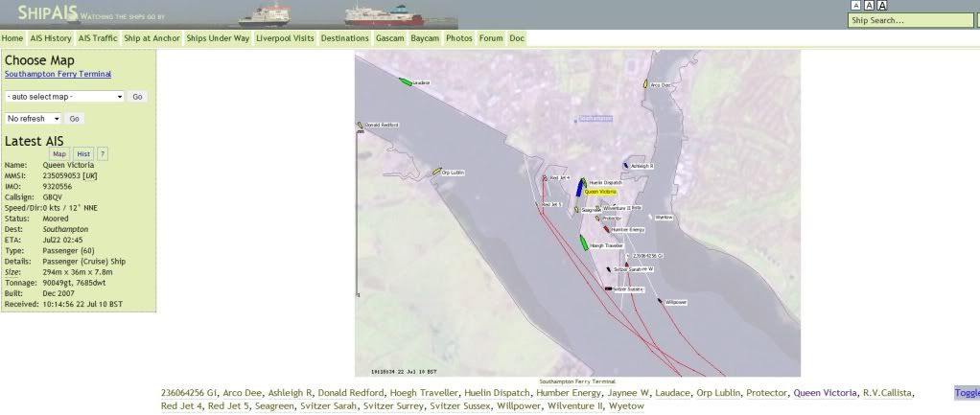Click the Laudace green ship marker
980x415 pixels.
[406, 81]
